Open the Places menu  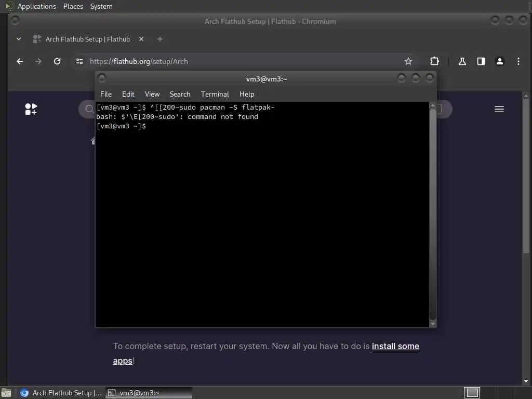[x=73, y=6]
